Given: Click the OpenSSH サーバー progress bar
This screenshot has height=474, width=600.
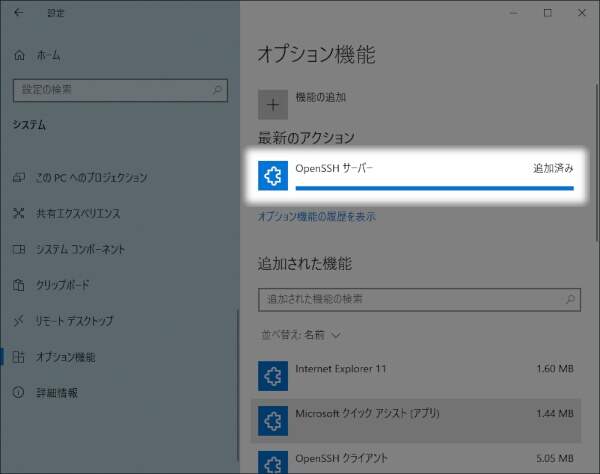Looking at the screenshot, I should click(435, 188).
